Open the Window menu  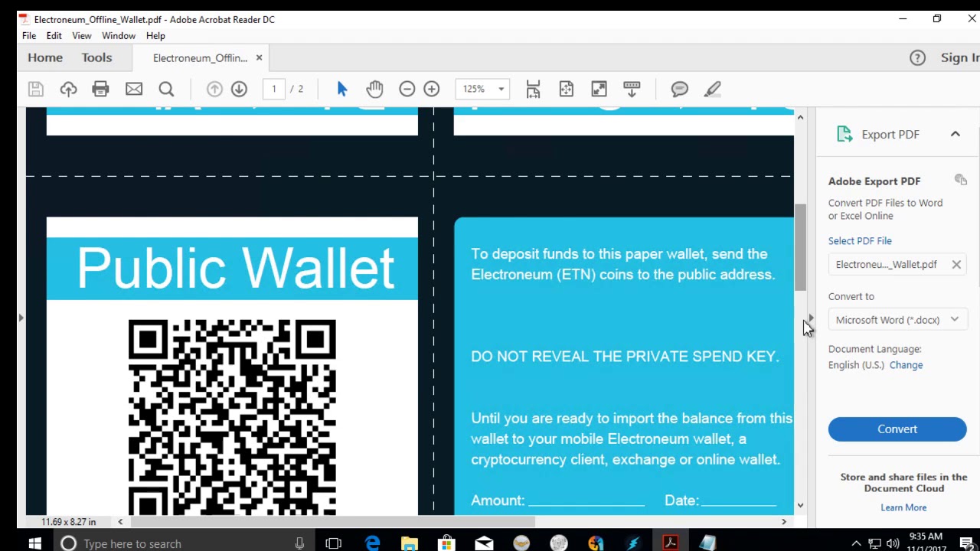click(x=119, y=36)
